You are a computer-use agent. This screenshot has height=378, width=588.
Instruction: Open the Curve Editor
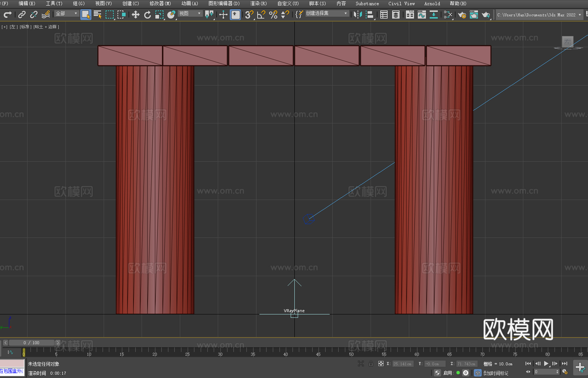point(422,14)
